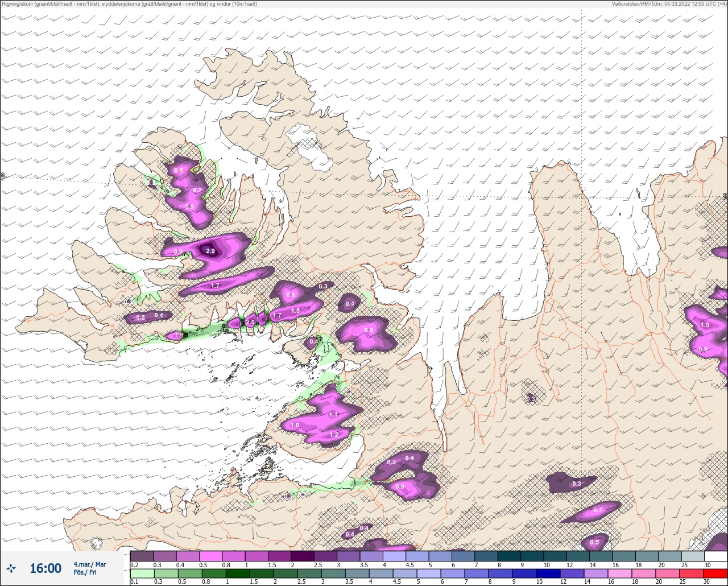Click the bright red swatch ending the lower legend
The image size is (728, 586).
click(x=715, y=573)
